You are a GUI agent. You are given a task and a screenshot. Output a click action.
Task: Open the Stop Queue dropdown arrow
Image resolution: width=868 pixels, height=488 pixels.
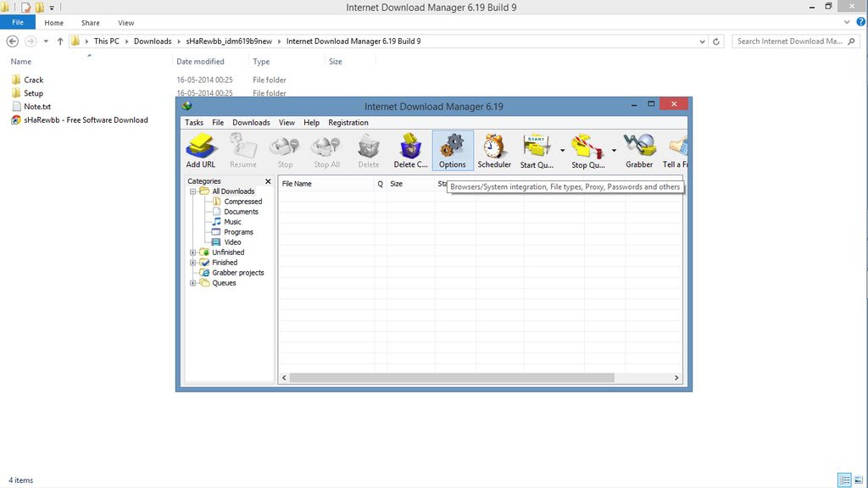tap(614, 151)
